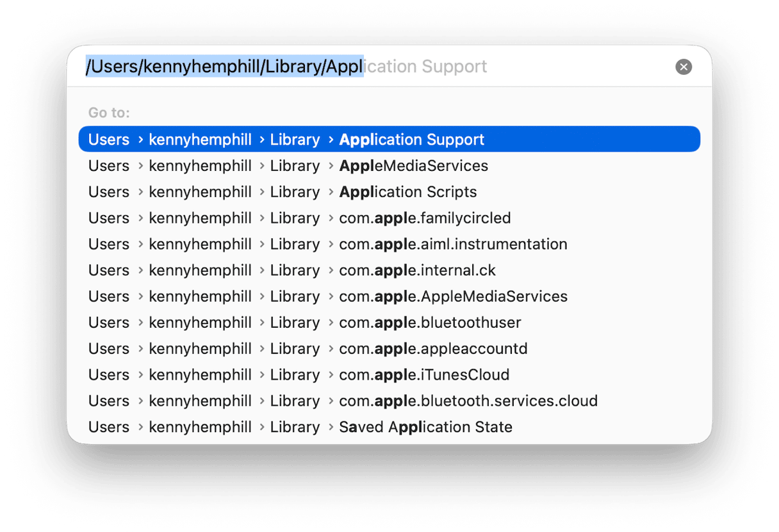Open the com.apple.internal.ck folder
The width and height of the screenshot is (779, 532).
pos(417,270)
